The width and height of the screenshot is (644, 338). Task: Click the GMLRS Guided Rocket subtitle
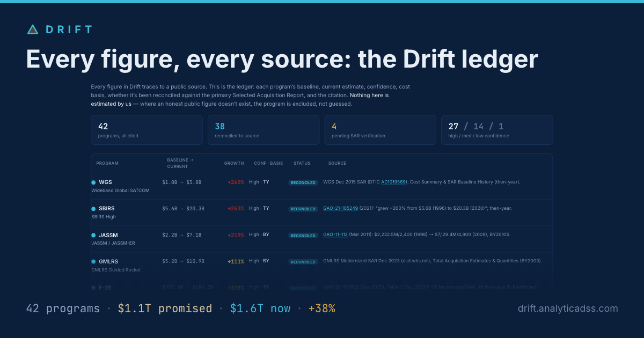point(116,269)
